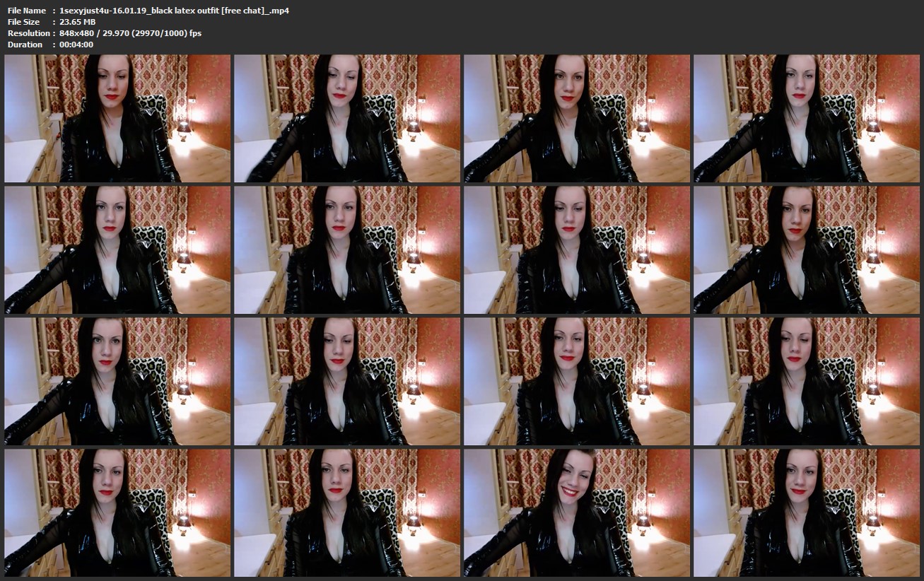The width and height of the screenshot is (924, 581).
Task: Select thumbnail in third row, fourth column
Action: [807, 382]
